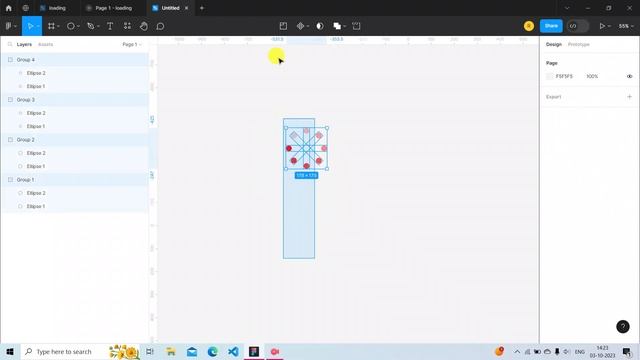Search layers with magnifier icon
This screenshot has width=640, height=360.
tap(10, 44)
